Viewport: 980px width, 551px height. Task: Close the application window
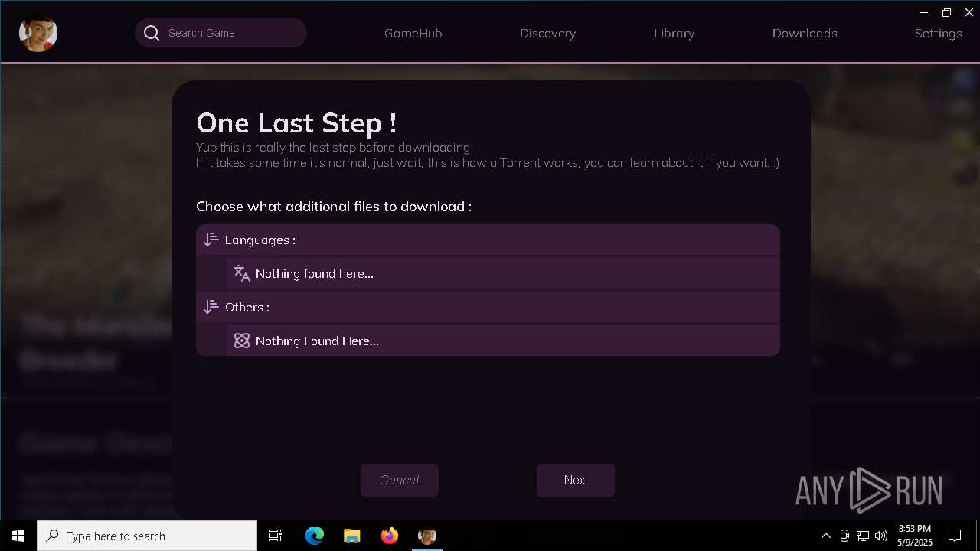[969, 12]
